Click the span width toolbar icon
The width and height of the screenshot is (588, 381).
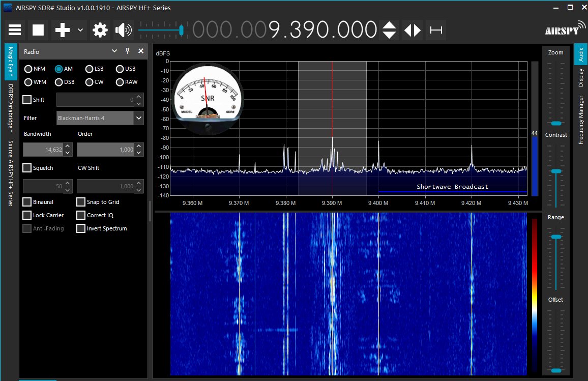436,30
